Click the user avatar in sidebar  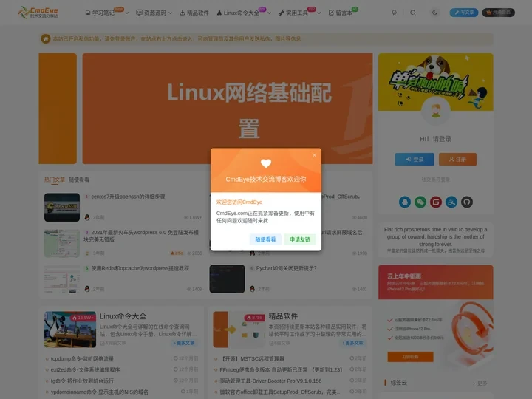pos(436,111)
